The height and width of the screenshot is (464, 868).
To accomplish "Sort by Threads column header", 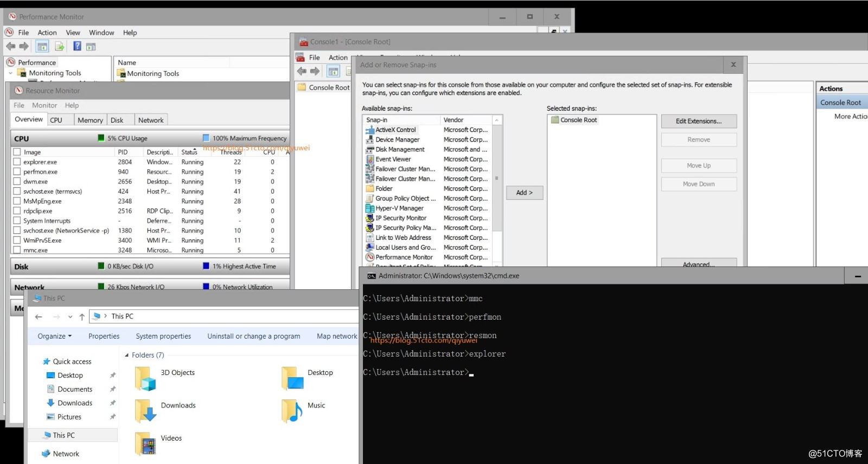I will (x=231, y=152).
